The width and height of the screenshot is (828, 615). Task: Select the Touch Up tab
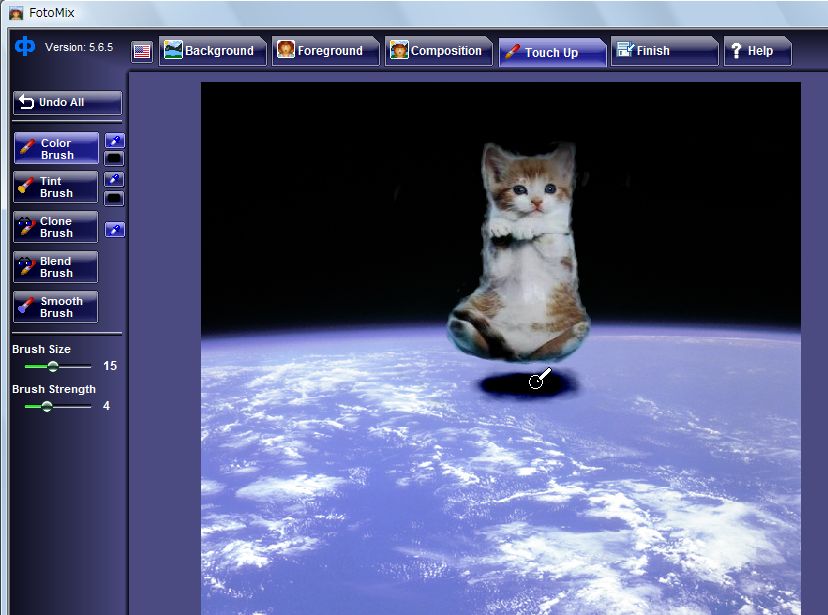[552, 52]
